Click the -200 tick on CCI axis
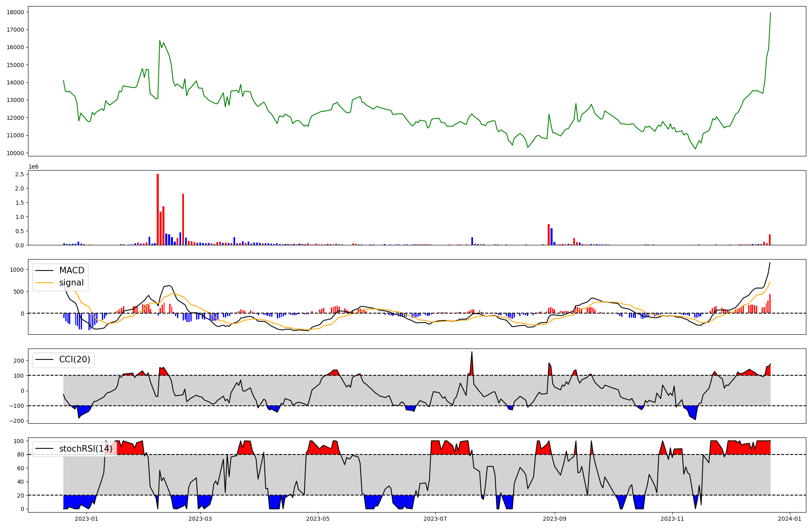812x528 pixels. (17, 421)
